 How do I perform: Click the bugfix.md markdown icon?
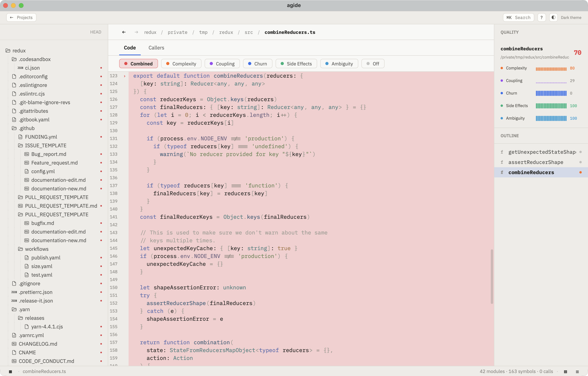[x=27, y=223]
